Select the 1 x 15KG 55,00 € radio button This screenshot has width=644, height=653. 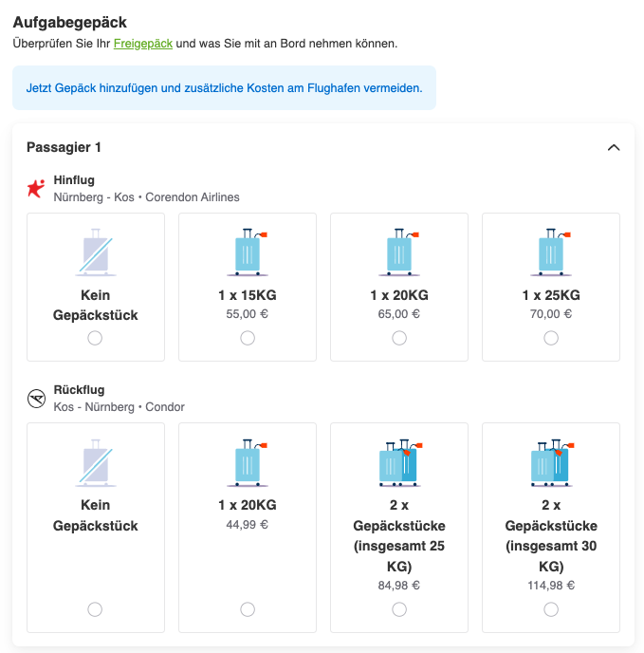[x=248, y=338]
